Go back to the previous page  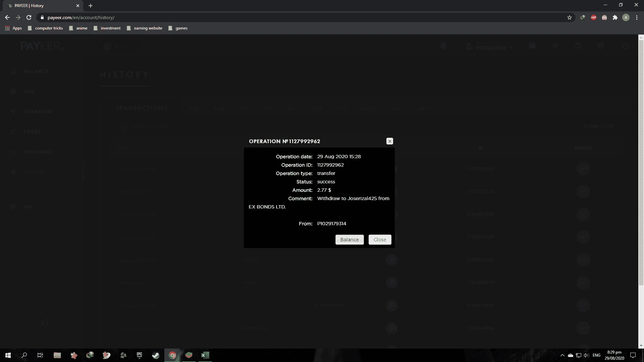(x=7, y=17)
